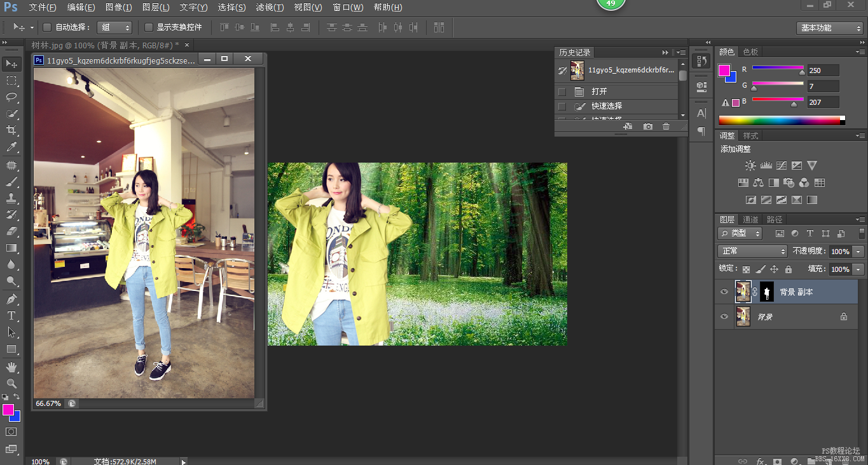Select the Blur tool

click(x=11, y=264)
